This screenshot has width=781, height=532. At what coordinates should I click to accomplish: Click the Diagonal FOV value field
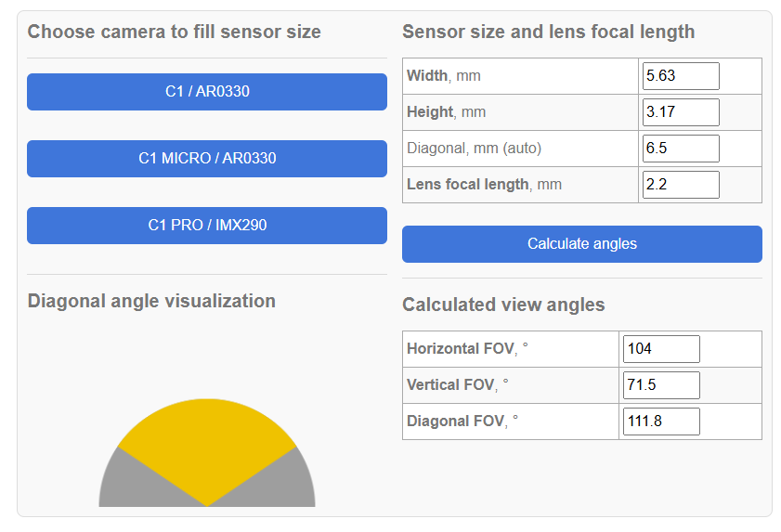pyautogui.click(x=661, y=422)
